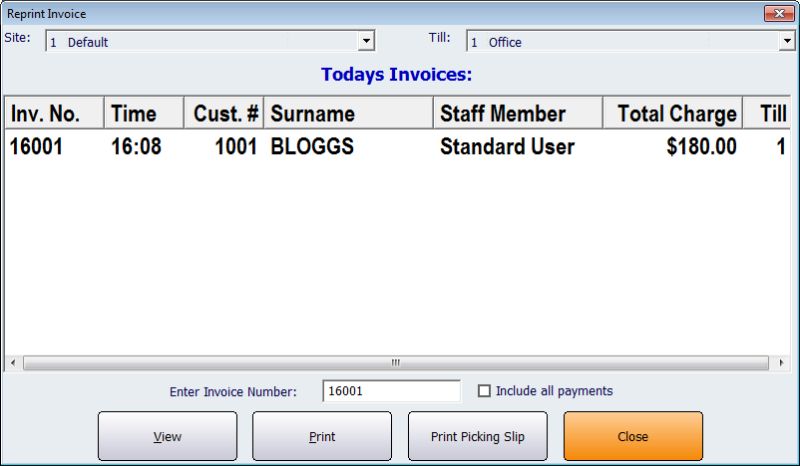Close the Reprint Invoice window with X

click(x=779, y=14)
